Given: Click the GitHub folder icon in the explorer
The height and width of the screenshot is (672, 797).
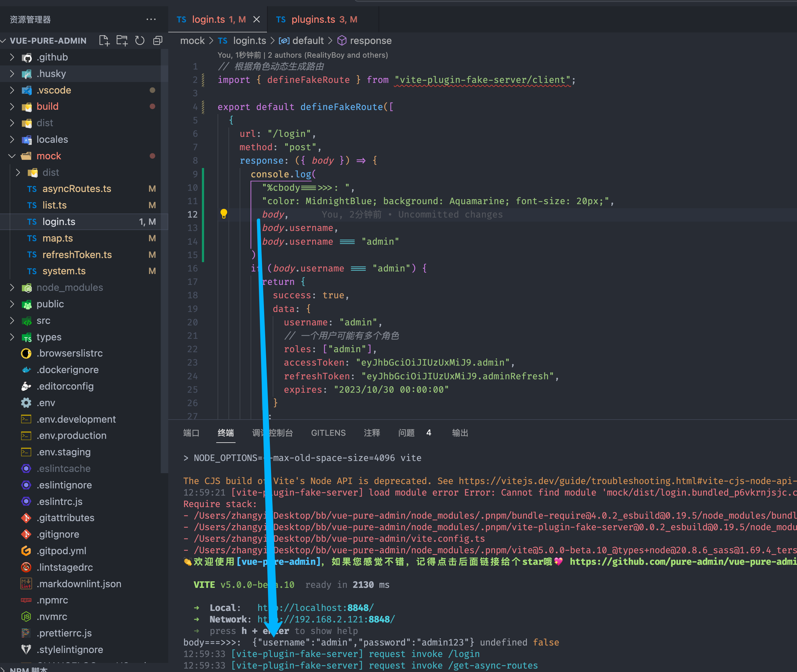Looking at the screenshot, I should pos(27,57).
